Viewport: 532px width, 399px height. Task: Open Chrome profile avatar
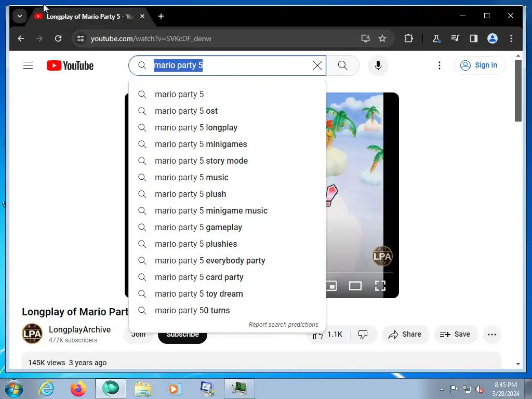click(493, 38)
